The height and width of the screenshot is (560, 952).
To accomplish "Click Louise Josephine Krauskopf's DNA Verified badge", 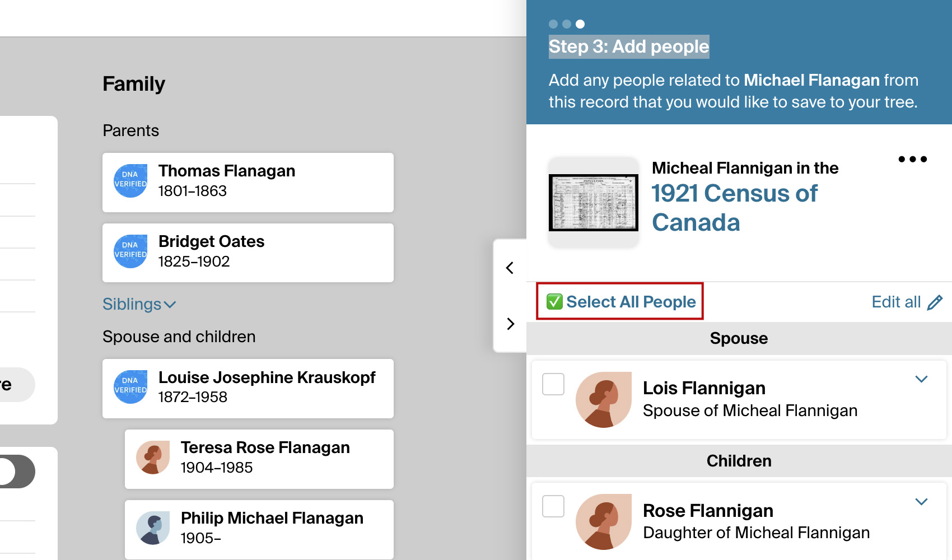I will pyautogui.click(x=130, y=386).
